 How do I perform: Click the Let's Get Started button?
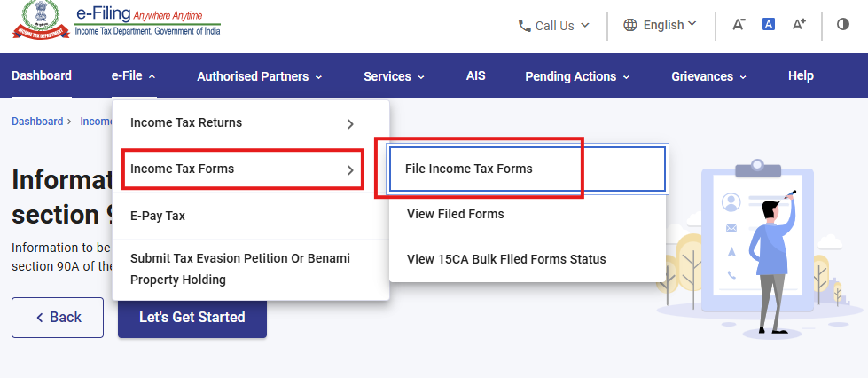tap(192, 318)
